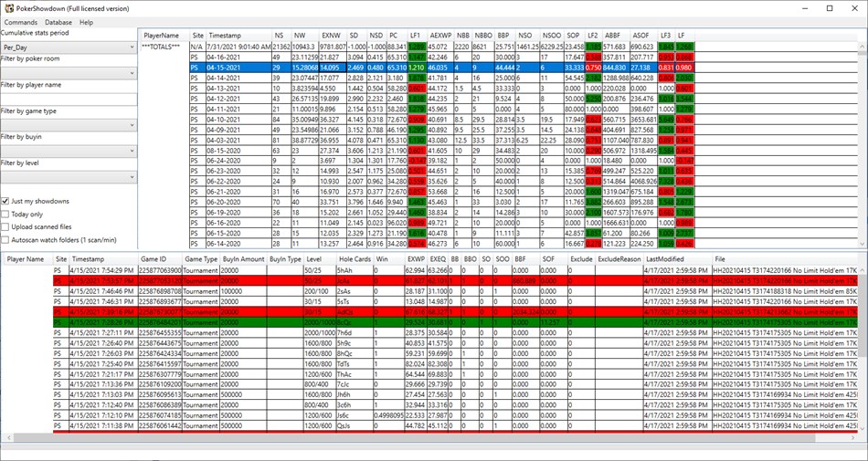Select the green row with hole cards 8cQc
The width and height of the screenshot is (868, 461).
pyautogui.click(x=457, y=321)
